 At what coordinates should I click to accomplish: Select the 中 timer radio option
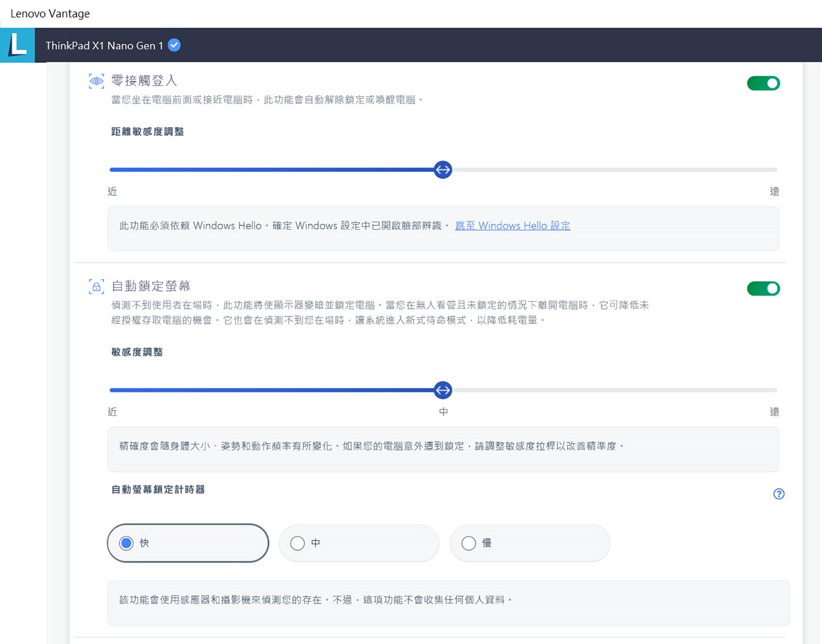pyautogui.click(x=359, y=543)
